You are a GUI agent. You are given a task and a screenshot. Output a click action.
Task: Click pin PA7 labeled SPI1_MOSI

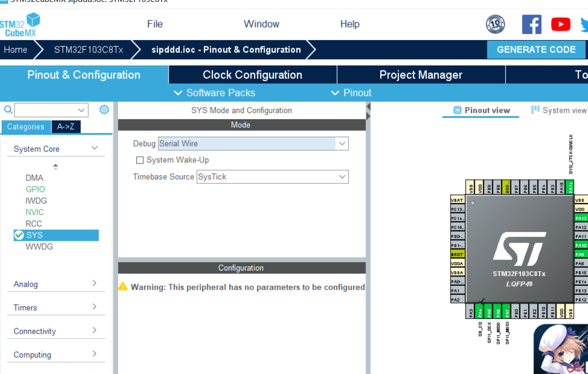click(507, 312)
